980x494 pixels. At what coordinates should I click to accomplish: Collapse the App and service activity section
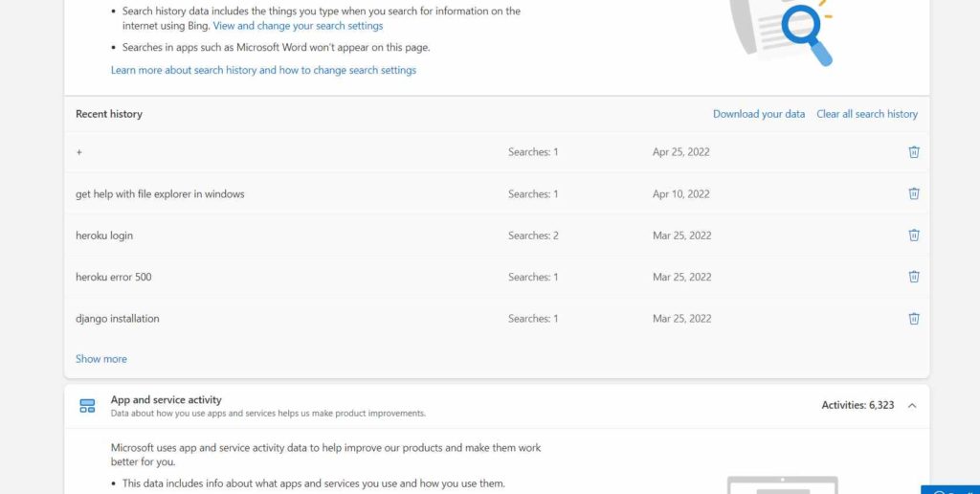[912, 406]
